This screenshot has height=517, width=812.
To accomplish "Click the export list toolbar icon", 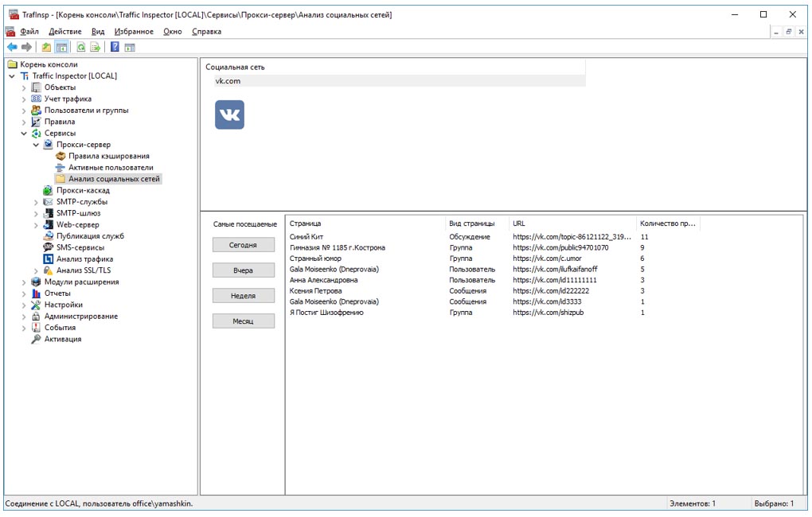I will (x=96, y=47).
